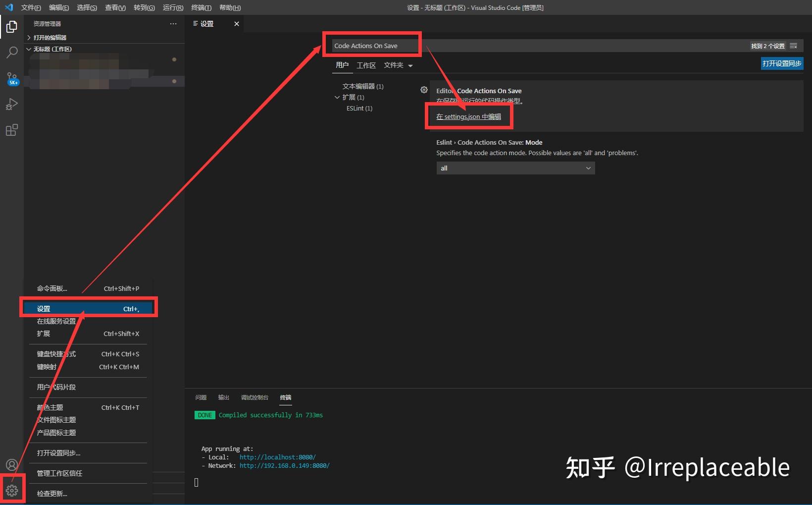This screenshot has height=505, width=812.
Task: Click the More Actions ellipsis in 资源管理器
Action: coord(173,23)
